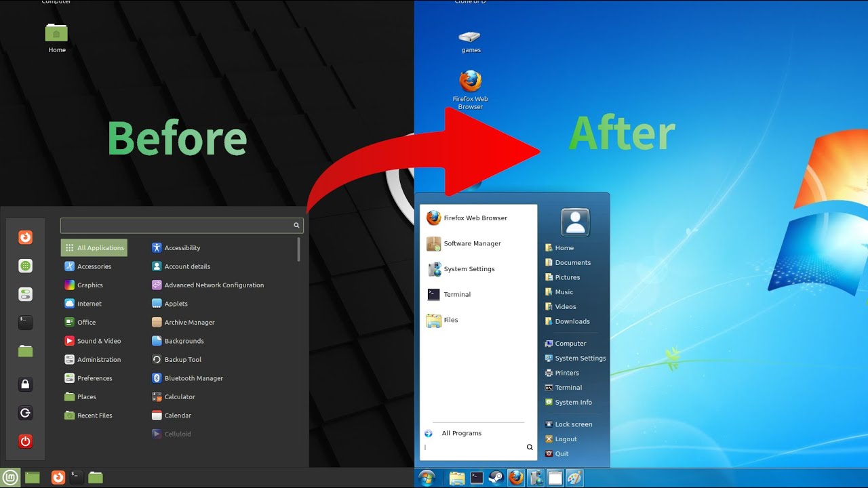This screenshot has width=868, height=488.
Task: Open the Home folder desktop icon
Action: (56, 38)
